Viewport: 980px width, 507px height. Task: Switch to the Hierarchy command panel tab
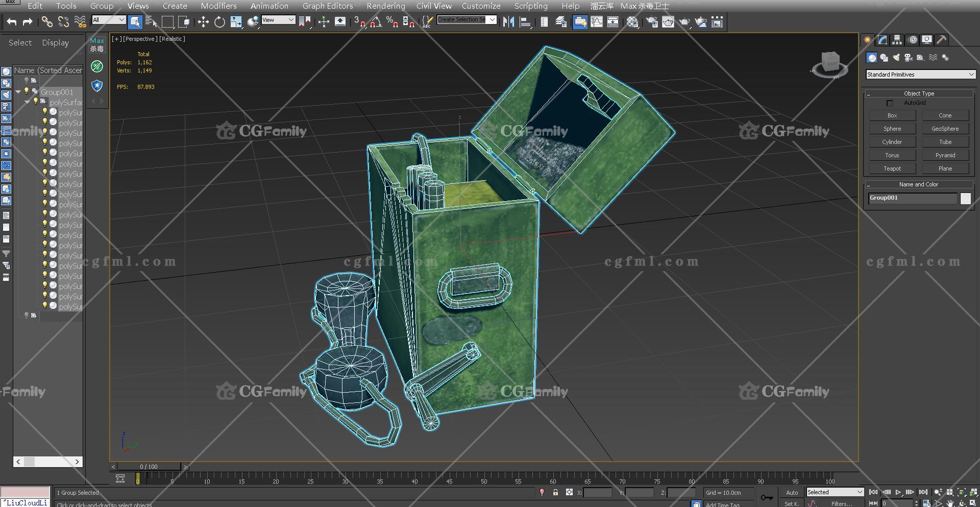pyautogui.click(x=897, y=40)
